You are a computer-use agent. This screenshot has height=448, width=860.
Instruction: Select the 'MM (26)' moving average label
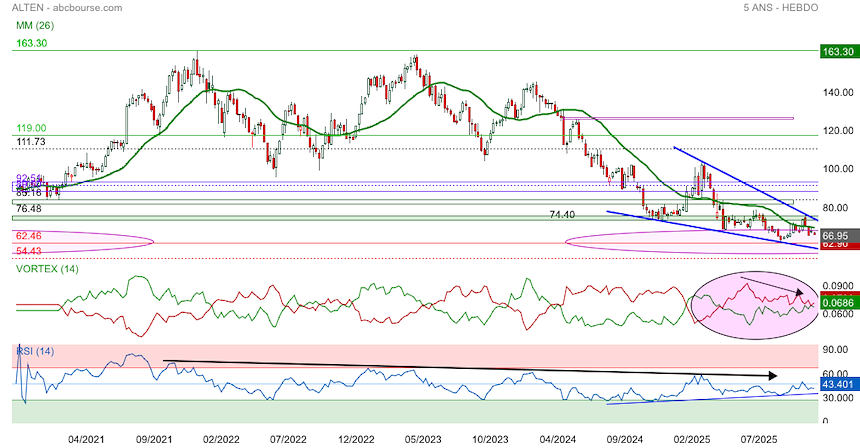[35, 25]
